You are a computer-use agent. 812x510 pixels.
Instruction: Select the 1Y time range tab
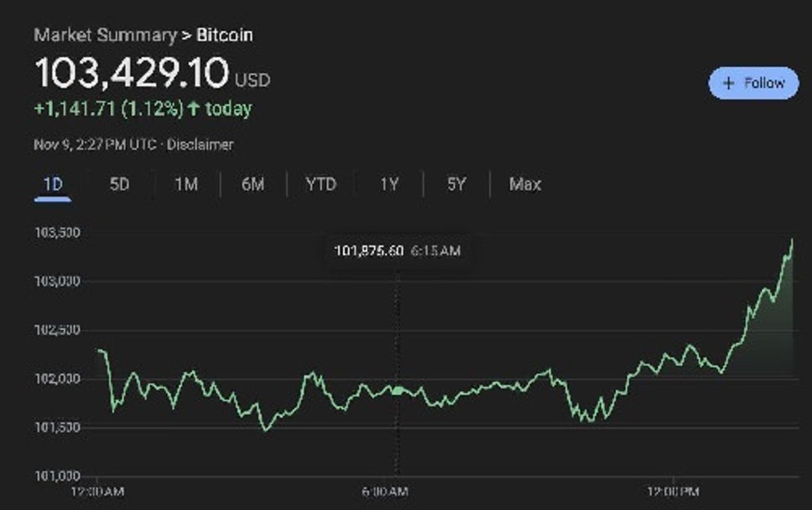pos(389,184)
